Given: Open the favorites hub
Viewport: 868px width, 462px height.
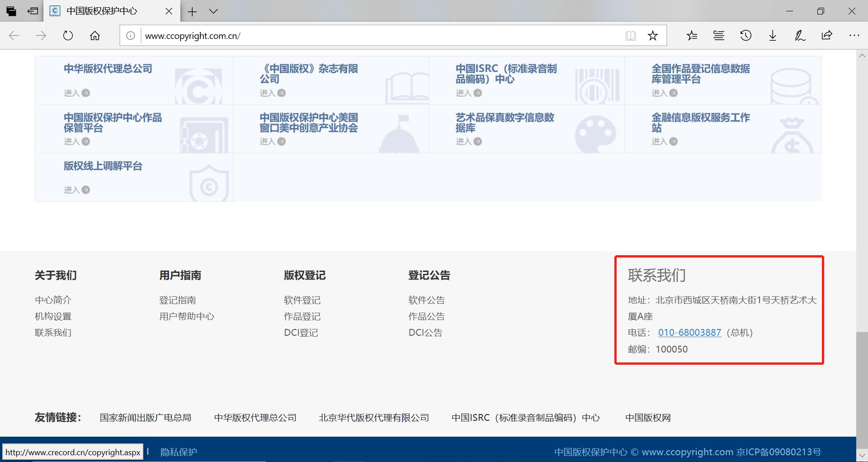Looking at the screenshot, I should (x=692, y=35).
